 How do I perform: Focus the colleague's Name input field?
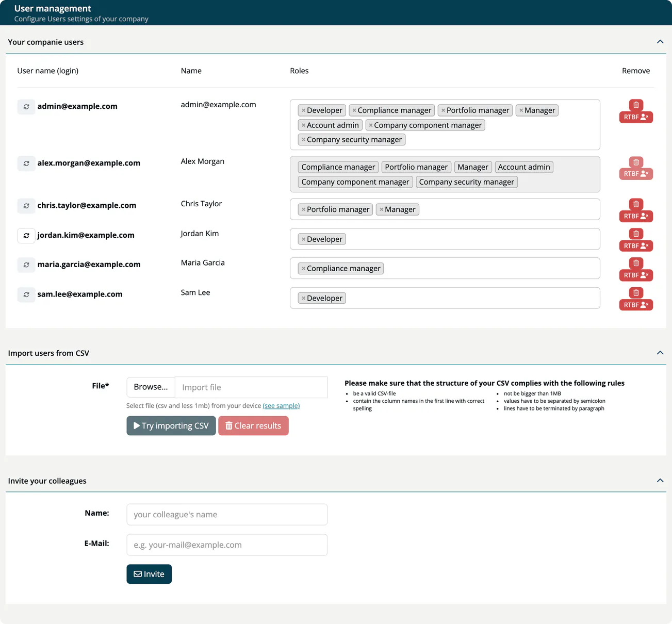(x=227, y=515)
